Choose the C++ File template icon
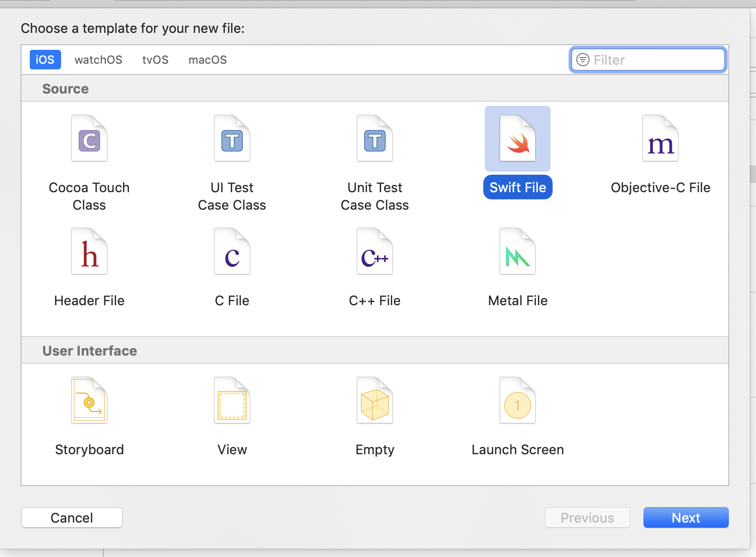Image resolution: width=756 pixels, height=557 pixels. click(x=375, y=252)
